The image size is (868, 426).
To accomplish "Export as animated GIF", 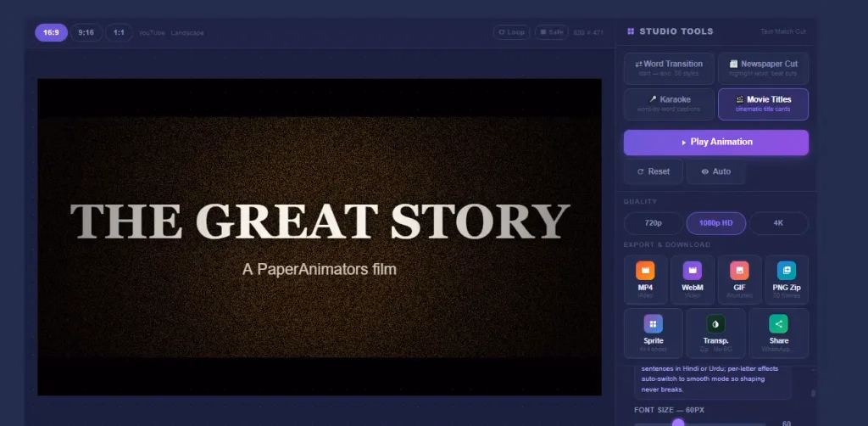I will pyautogui.click(x=739, y=280).
